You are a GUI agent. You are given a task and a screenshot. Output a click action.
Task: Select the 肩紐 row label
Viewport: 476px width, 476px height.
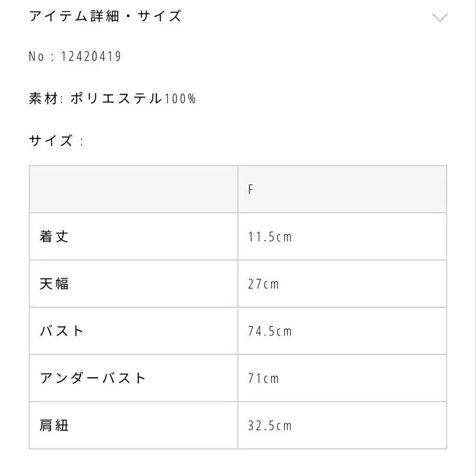point(54,425)
